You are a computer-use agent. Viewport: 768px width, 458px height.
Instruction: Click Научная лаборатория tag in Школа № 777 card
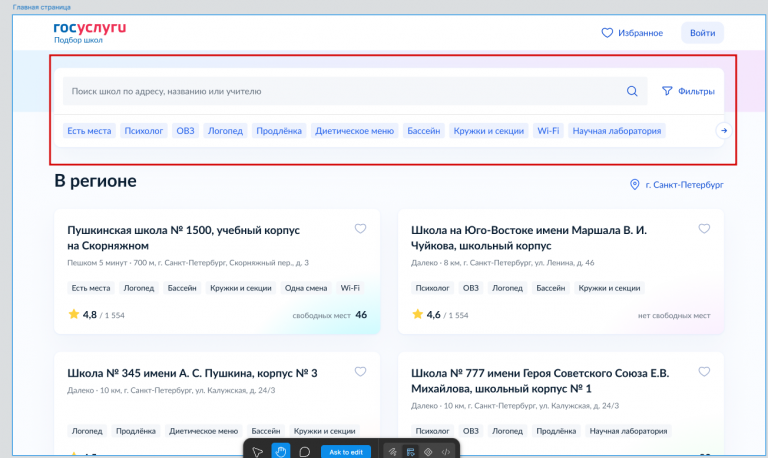point(628,431)
